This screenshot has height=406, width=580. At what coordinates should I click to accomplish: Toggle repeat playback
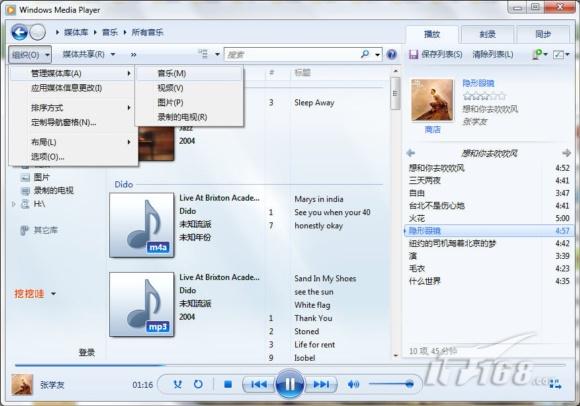(198, 385)
